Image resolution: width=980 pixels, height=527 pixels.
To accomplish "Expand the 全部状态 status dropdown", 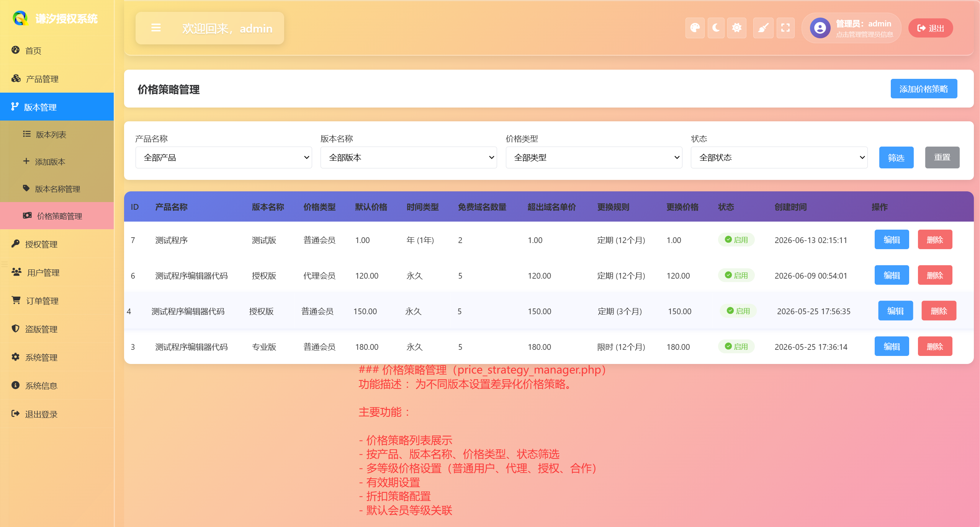I will click(779, 157).
